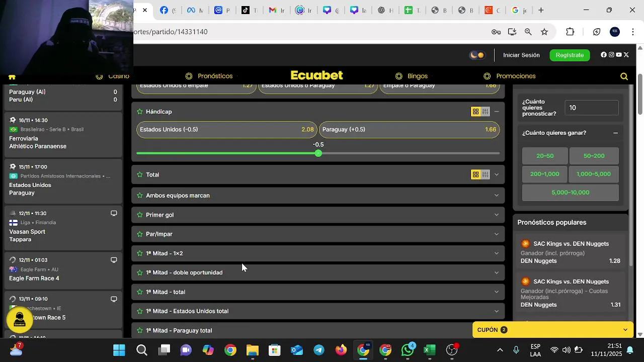
Task: Expand the CUPÓN betslip bar
Action: [553, 330]
